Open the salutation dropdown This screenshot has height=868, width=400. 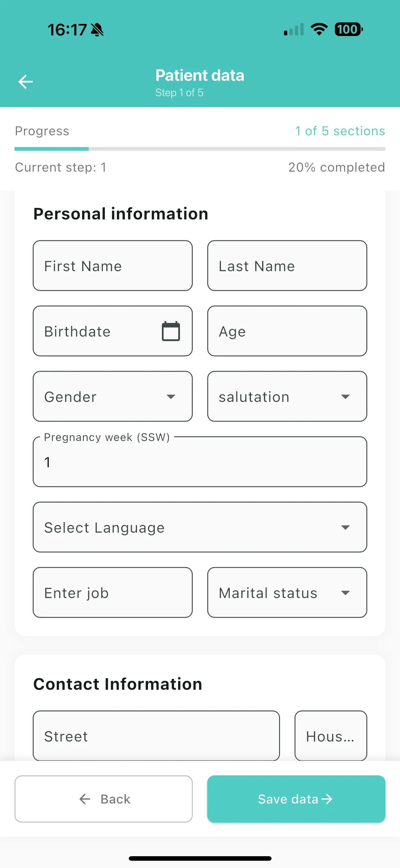[287, 396]
